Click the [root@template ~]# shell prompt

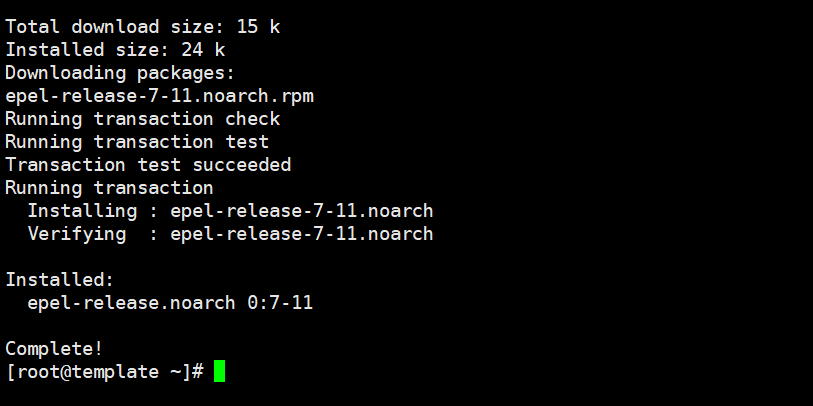(105, 372)
